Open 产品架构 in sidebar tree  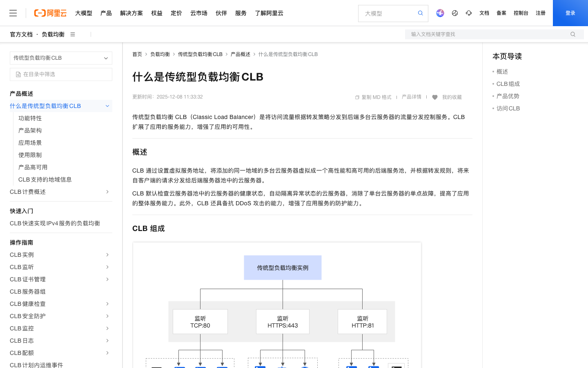coord(30,130)
